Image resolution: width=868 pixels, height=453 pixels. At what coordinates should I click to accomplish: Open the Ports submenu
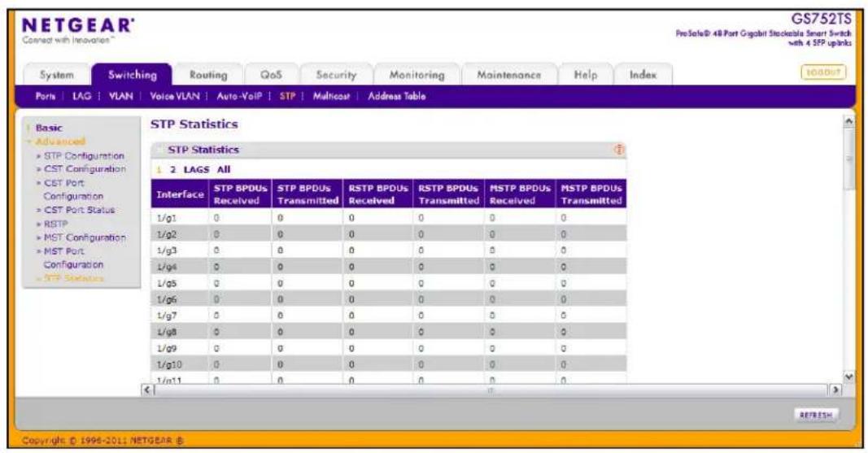(x=46, y=96)
